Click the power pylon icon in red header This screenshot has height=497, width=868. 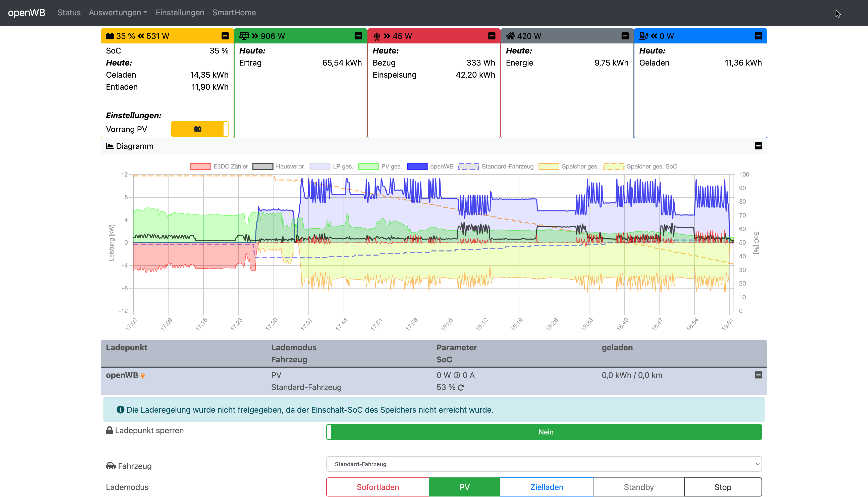377,36
